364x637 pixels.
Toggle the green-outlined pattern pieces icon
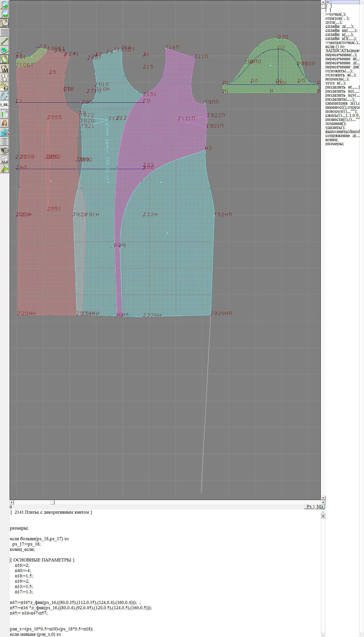[5, 59]
